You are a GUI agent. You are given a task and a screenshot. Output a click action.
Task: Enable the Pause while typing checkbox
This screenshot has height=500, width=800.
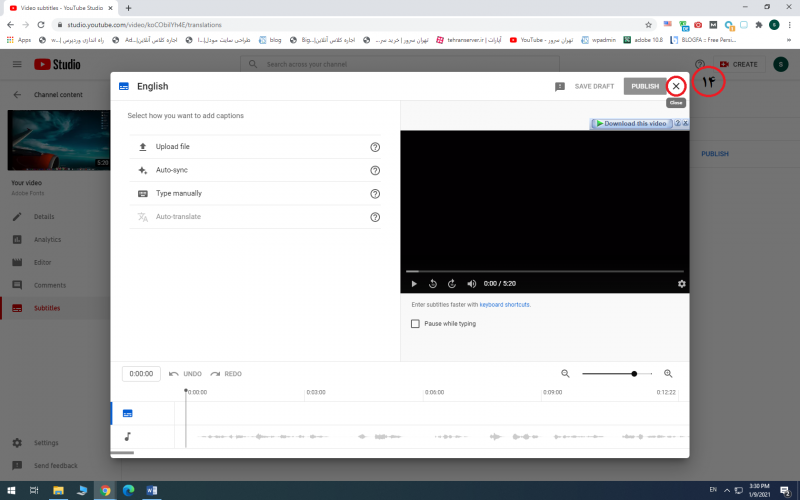[416, 324]
